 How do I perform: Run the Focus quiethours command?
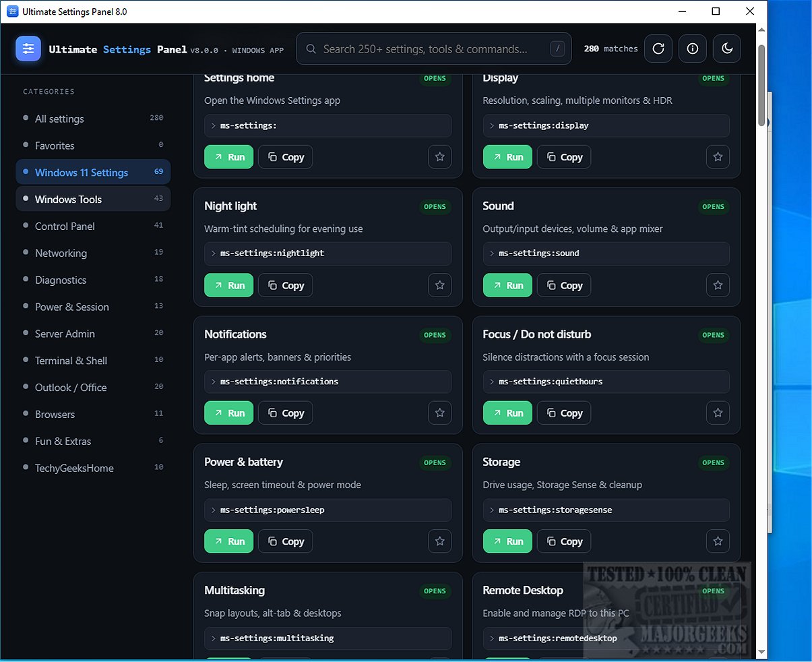pos(507,413)
